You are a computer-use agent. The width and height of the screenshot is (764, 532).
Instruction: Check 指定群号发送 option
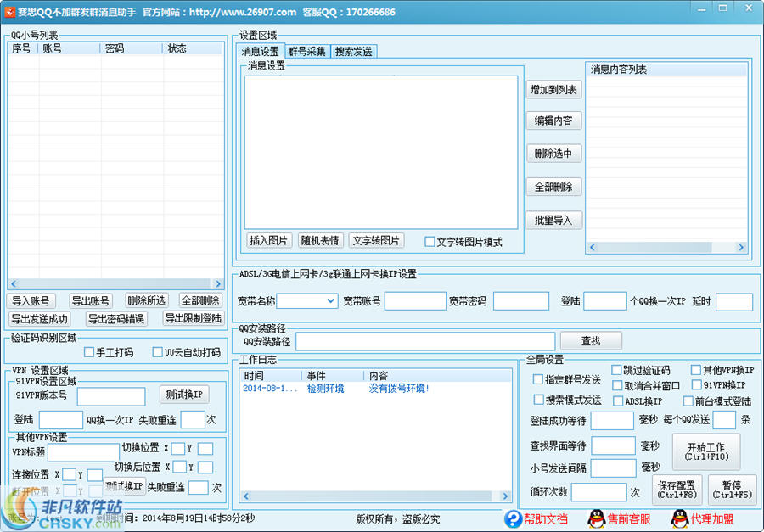point(538,379)
